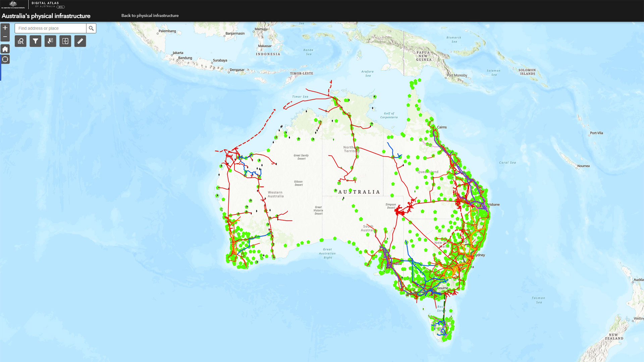This screenshot has height=362, width=644.
Task: Open the filter tool on the toolbar
Action: 35,41
